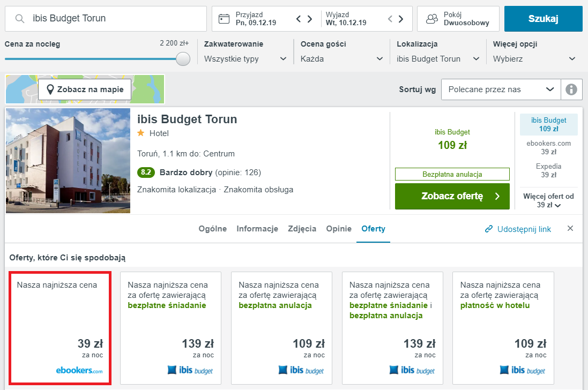Expand Więcej ofert od 39 zł
The image size is (588, 390).
point(548,200)
